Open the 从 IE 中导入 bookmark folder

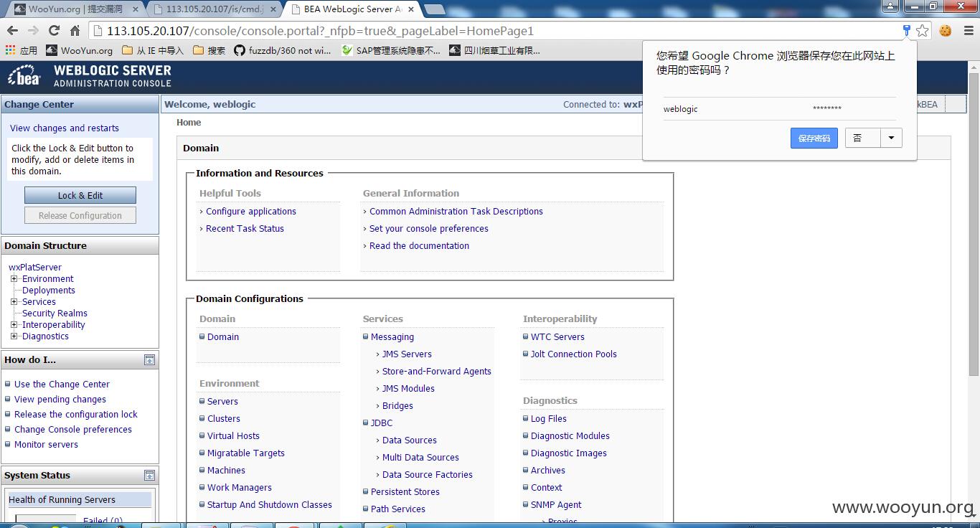point(153,50)
